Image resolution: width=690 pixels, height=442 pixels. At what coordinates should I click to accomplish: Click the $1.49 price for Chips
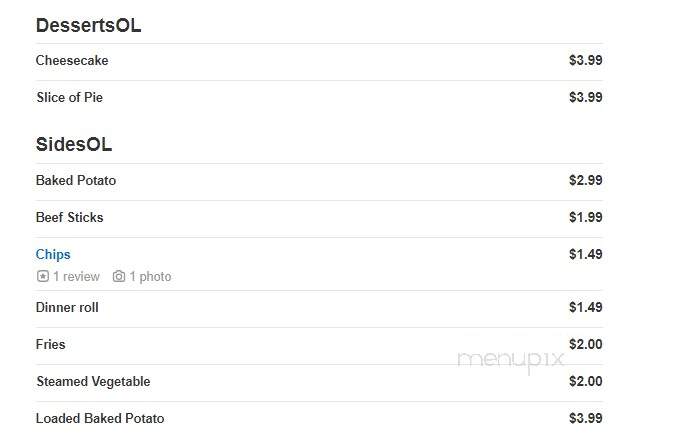(586, 254)
